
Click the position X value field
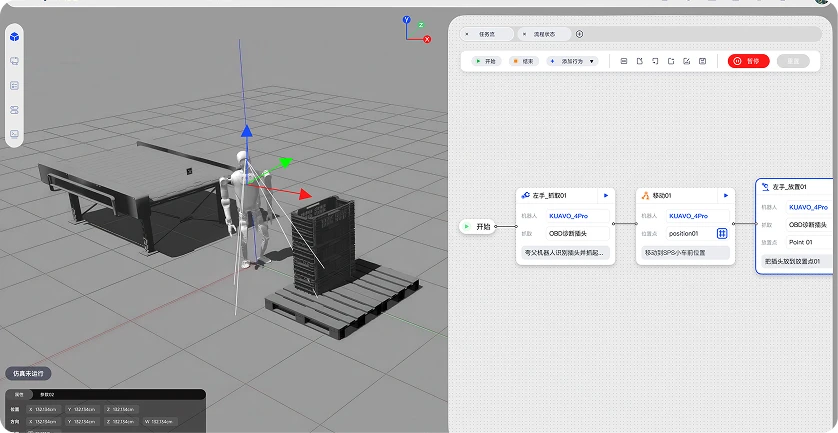43,409
